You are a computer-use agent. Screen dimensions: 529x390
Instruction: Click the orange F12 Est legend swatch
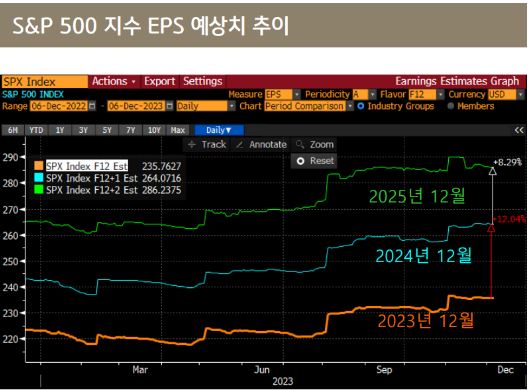point(39,166)
